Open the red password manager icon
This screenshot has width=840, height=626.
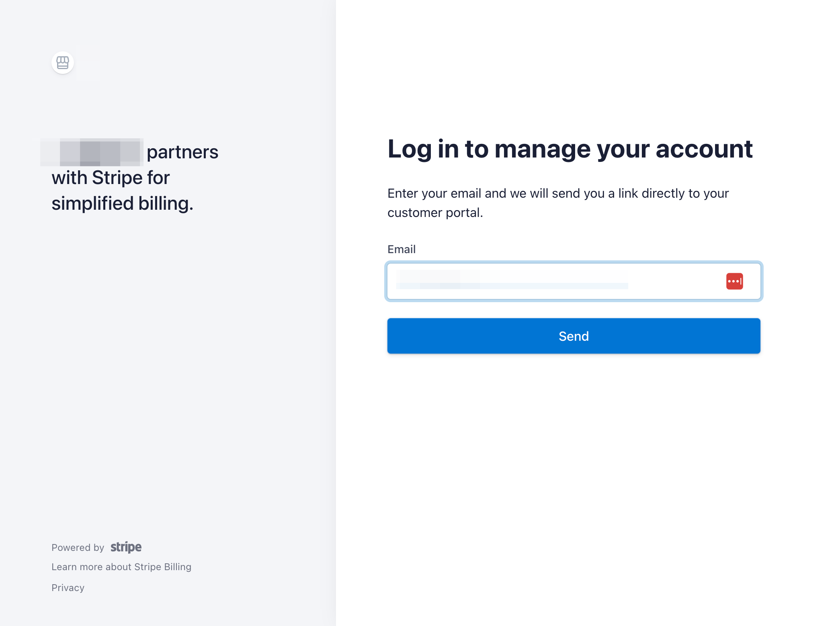click(x=734, y=281)
